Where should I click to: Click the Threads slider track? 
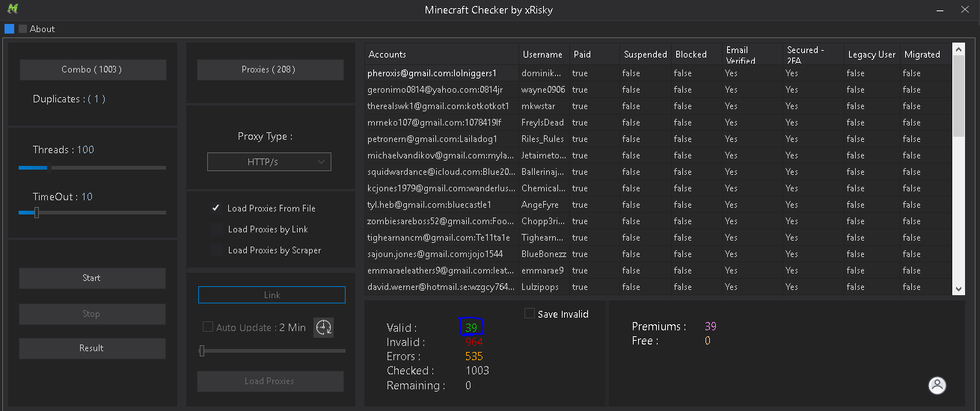pos(92,167)
